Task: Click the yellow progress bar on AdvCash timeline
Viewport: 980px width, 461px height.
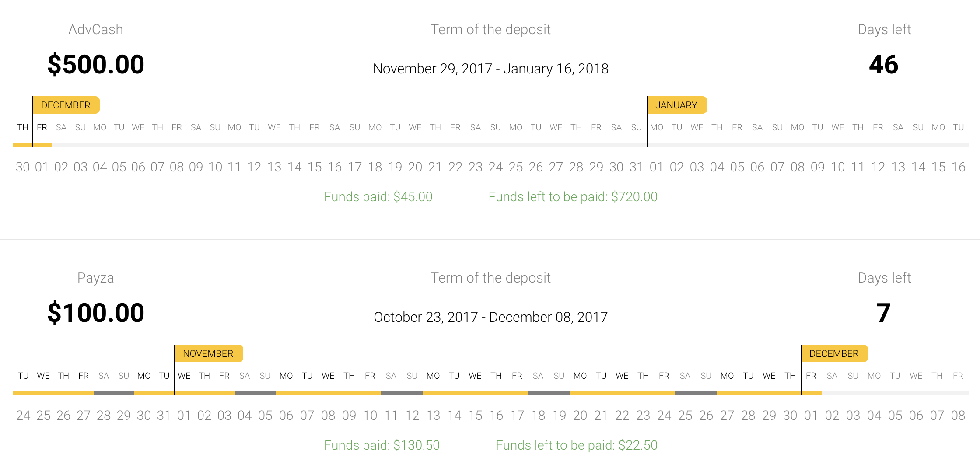Action: tap(32, 145)
